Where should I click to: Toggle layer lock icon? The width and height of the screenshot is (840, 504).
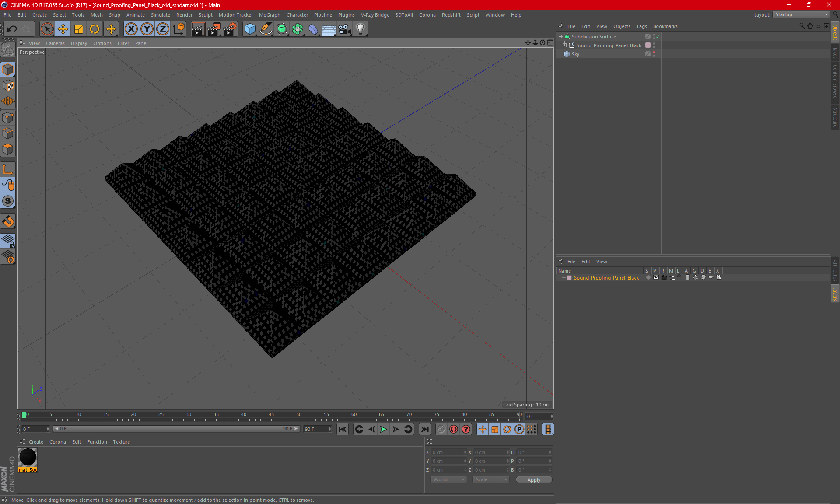tap(679, 277)
